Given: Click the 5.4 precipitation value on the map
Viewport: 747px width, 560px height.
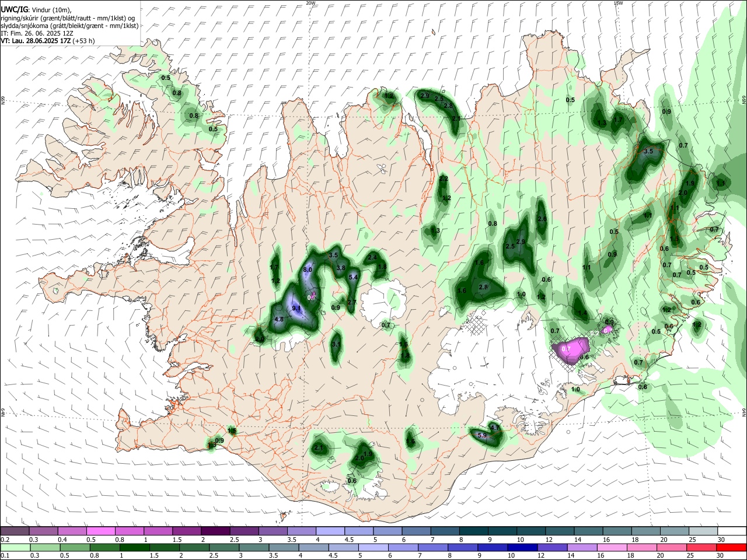Looking at the screenshot, I should tap(353, 277).
